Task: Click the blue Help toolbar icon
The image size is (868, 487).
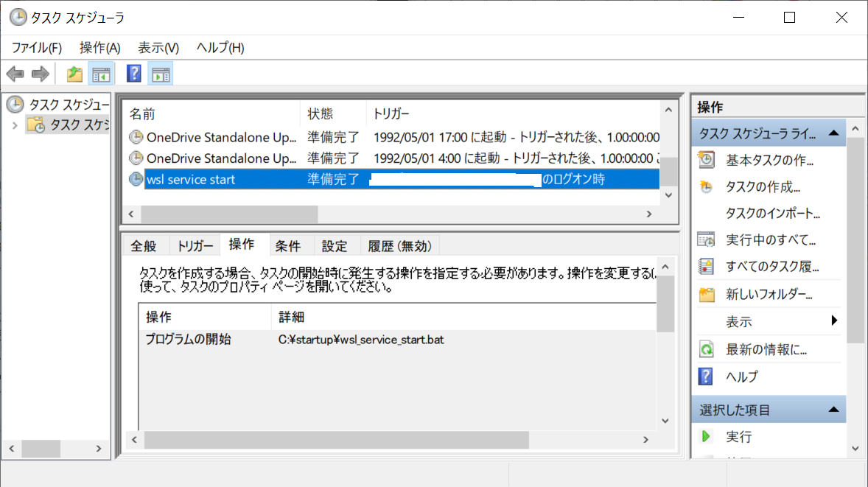Action: (133, 74)
